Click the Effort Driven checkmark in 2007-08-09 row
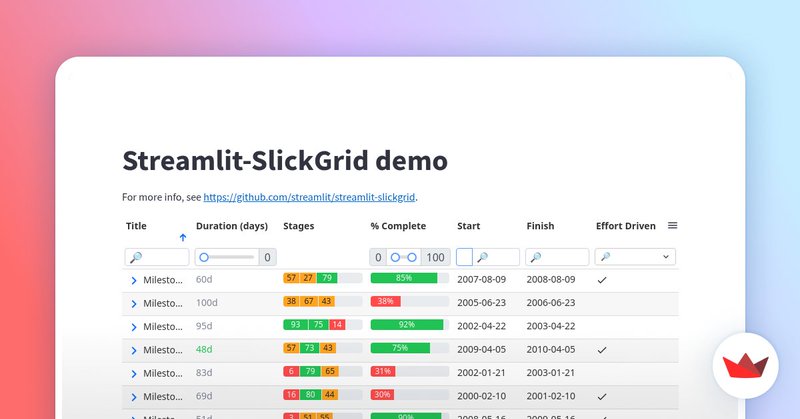 click(x=602, y=280)
